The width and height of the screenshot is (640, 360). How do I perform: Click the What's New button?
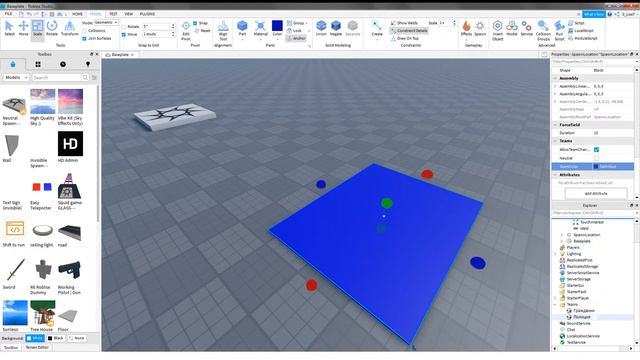pos(593,14)
